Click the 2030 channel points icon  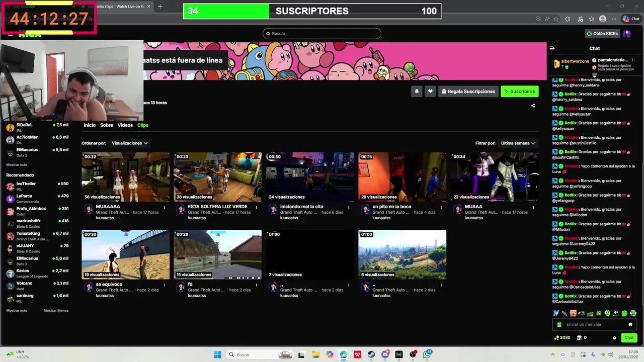point(556,338)
